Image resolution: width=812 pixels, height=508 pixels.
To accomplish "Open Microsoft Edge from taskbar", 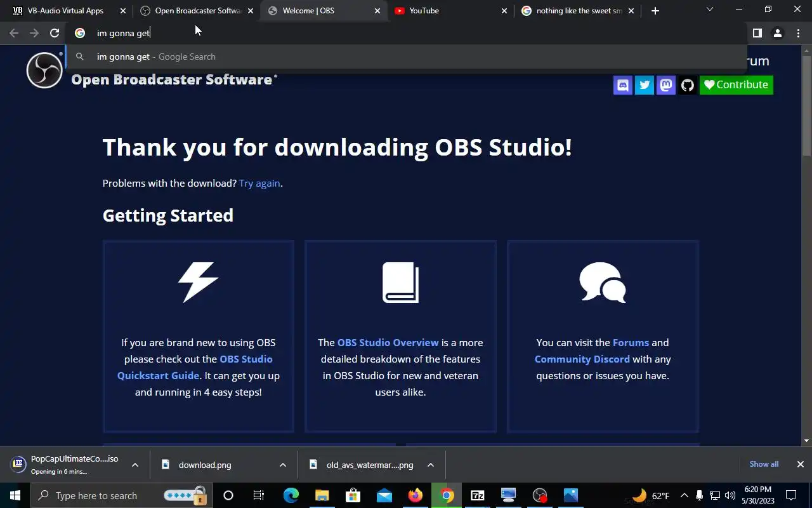I will tap(291, 495).
